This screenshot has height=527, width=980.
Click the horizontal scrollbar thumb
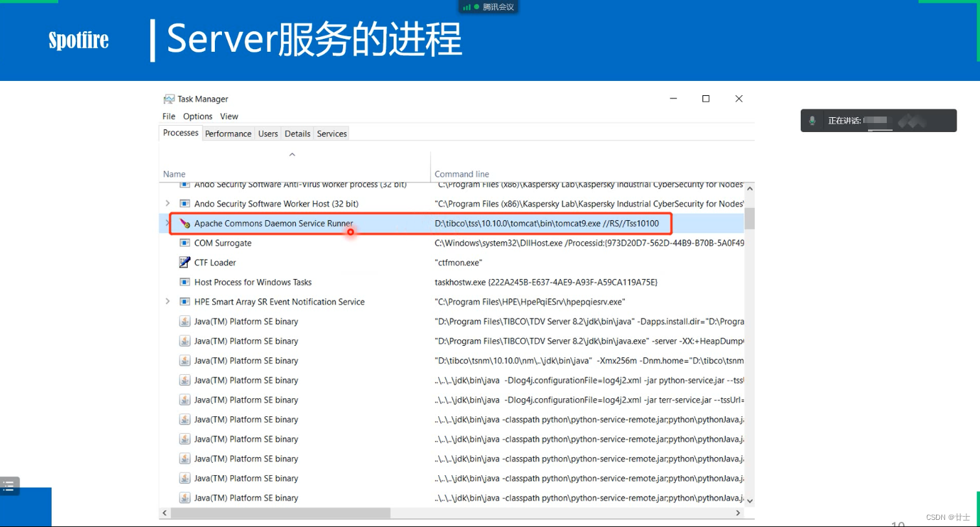(280, 513)
